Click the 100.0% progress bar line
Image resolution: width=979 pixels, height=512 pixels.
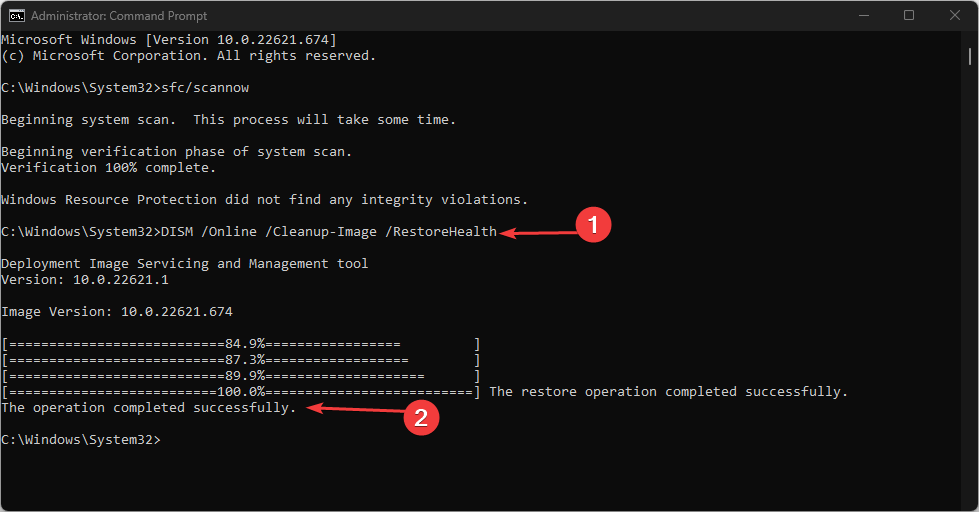(241, 392)
